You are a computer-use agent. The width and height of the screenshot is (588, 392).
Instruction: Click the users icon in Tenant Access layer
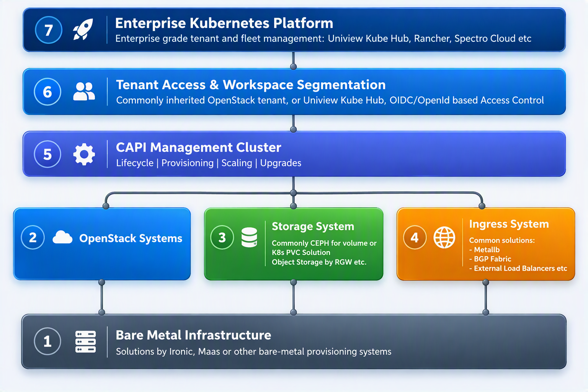coord(84,91)
